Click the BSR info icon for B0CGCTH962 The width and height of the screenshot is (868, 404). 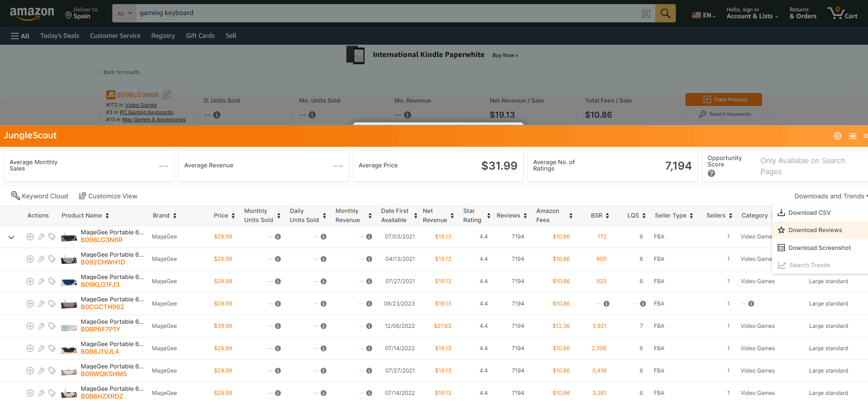607,304
